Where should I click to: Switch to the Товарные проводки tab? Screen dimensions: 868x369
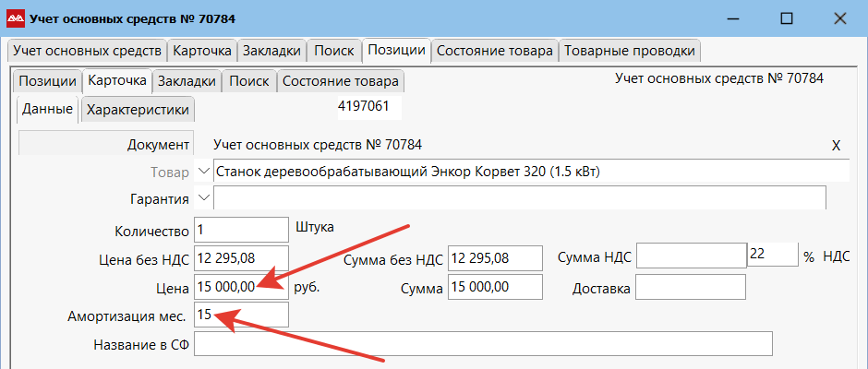[629, 50]
